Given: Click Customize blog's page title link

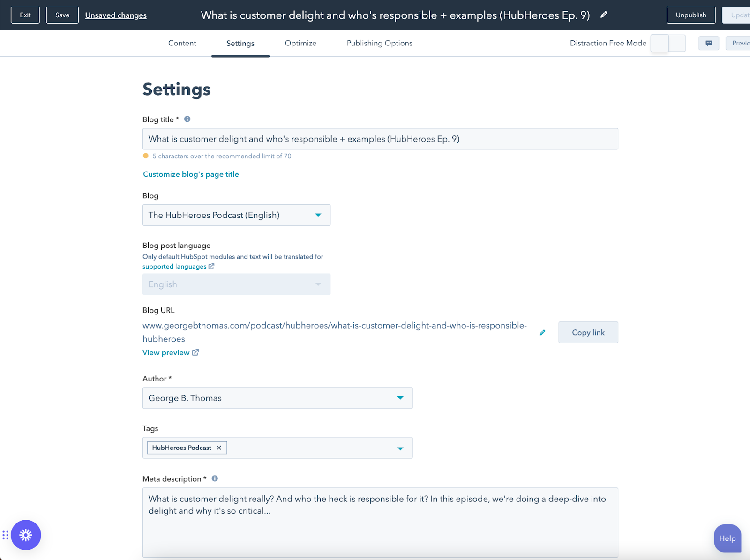Looking at the screenshot, I should [191, 174].
